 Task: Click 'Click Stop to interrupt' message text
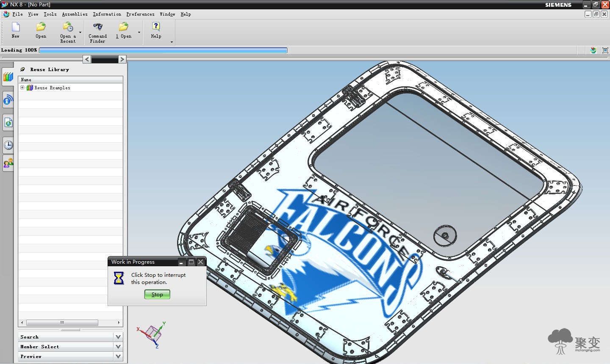tap(158, 279)
